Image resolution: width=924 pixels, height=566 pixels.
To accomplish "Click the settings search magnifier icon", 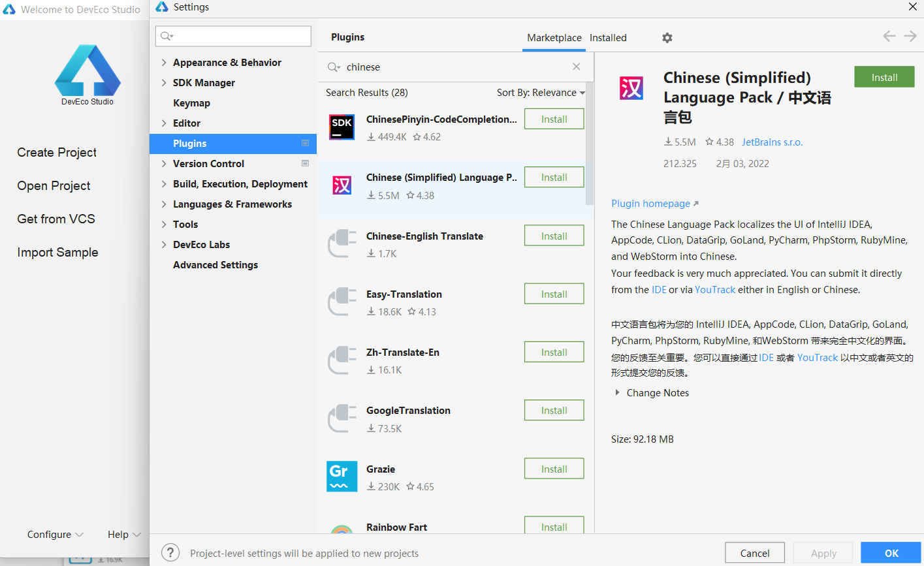I will click(x=167, y=36).
